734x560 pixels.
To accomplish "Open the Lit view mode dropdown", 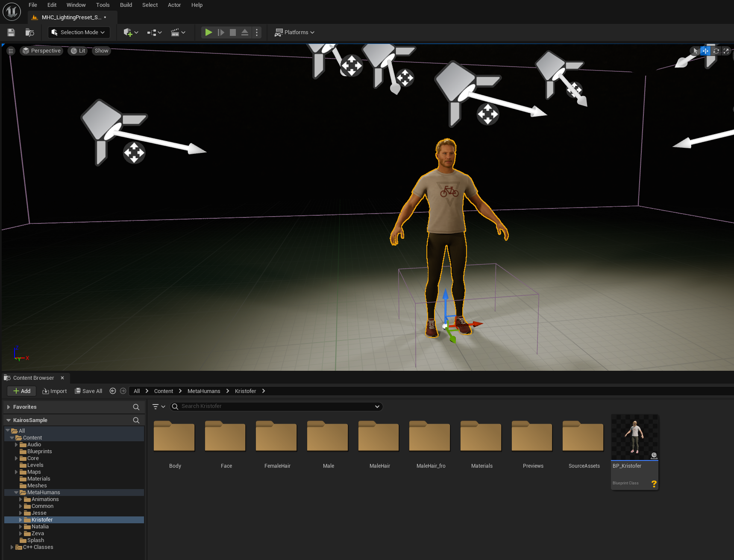I will [78, 51].
